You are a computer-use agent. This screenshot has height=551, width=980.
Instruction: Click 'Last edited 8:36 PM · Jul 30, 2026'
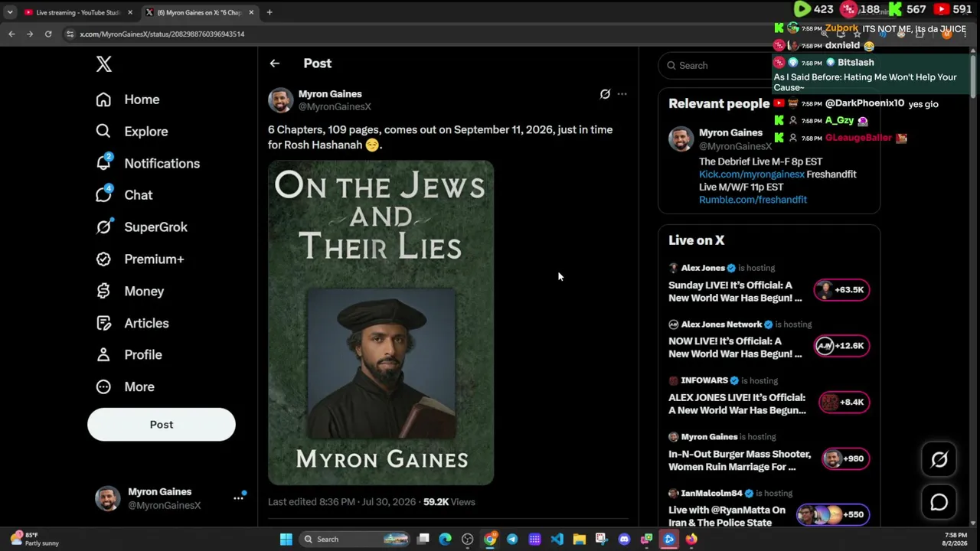pyautogui.click(x=341, y=502)
